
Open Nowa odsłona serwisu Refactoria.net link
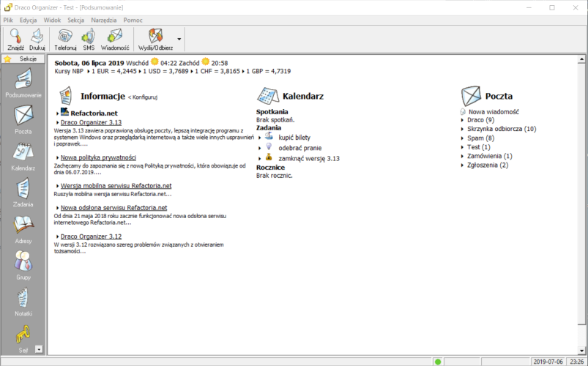click(114, 207)
